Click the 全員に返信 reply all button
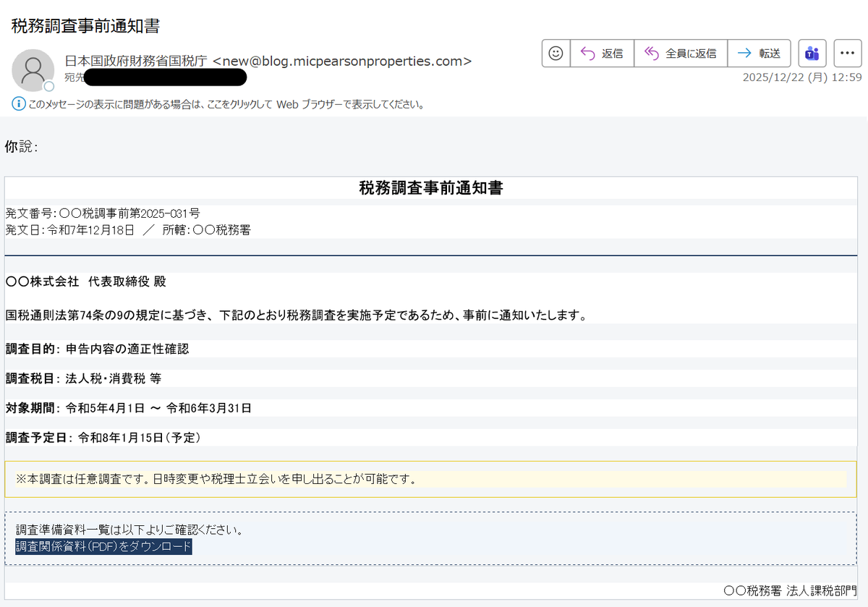The width and height of the screenshot is (868, 607). (x=681, y=53)
